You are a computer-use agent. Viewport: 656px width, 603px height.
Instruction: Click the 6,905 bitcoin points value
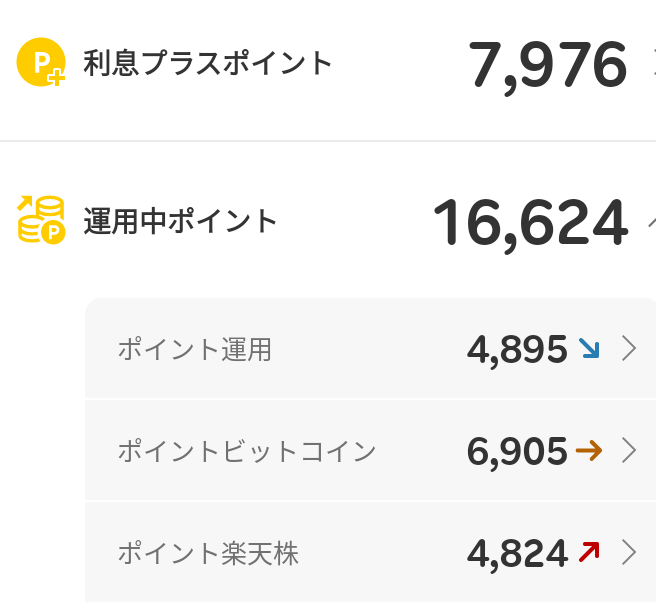[517, 452]
